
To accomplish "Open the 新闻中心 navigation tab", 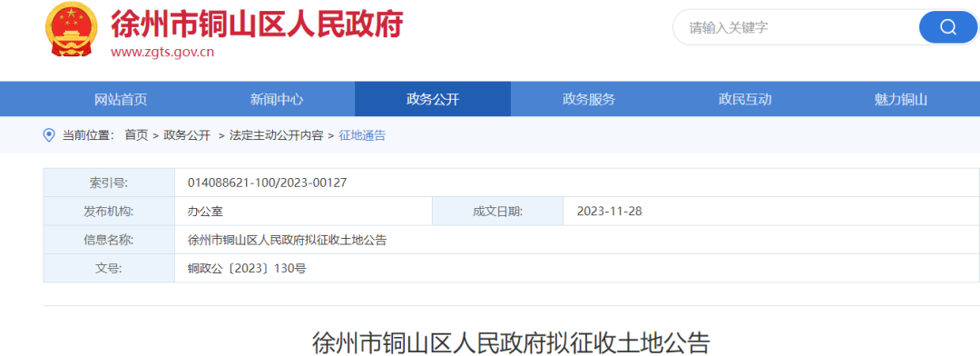I will point(277,99).
